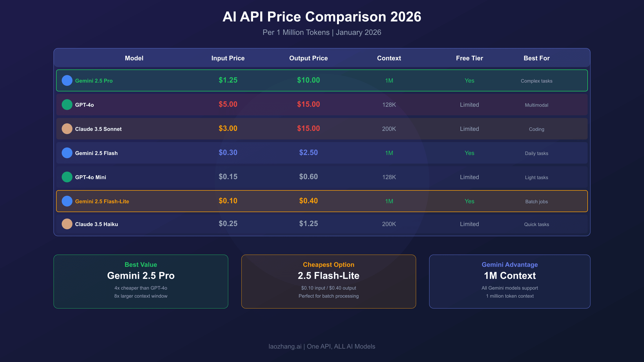Viewport: 644px width, 362px height.
Task: Click the Context column header
Action: (x=389, y=58)
